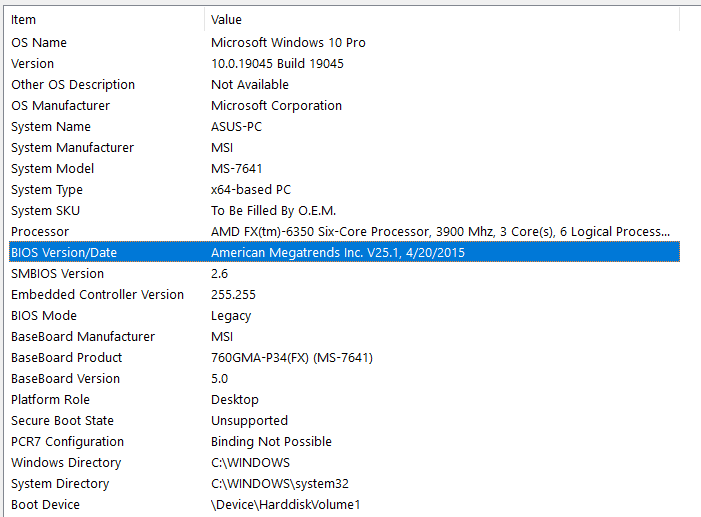The width and height of the screenshot is (701, 517).
Task: Click the x64-based PC value
Action: [x=251, y=190]
